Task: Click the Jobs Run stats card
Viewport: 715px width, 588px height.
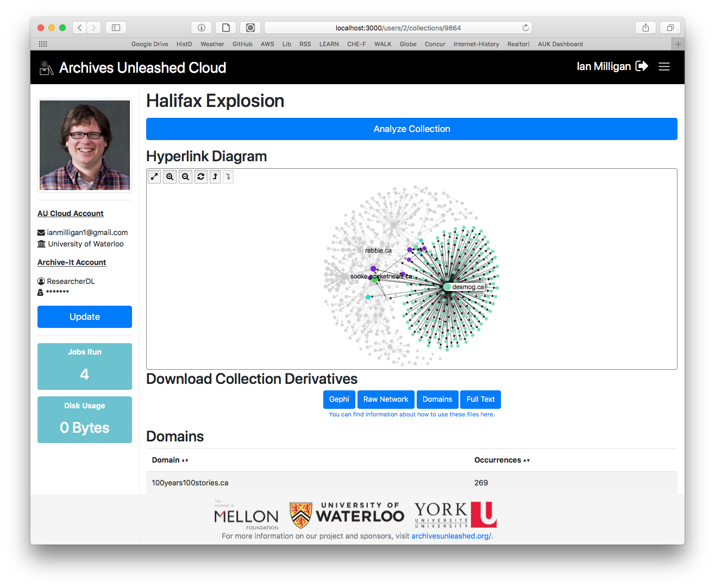Action: (85, 366)
